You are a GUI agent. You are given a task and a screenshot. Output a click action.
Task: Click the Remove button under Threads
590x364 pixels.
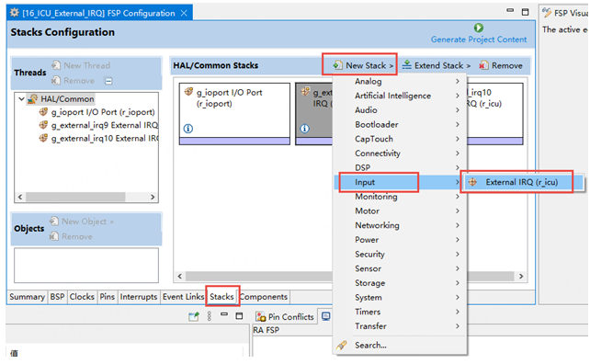(73, 81)
